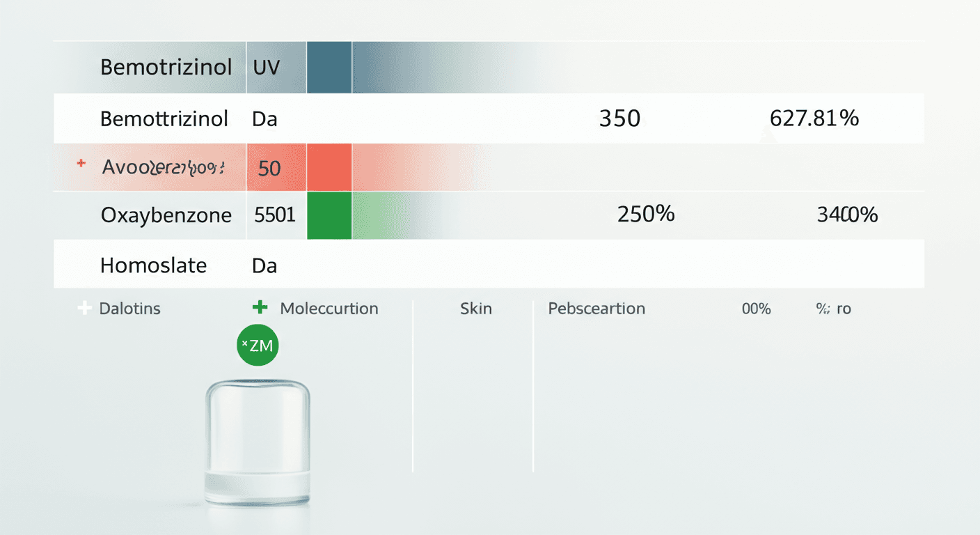980x535 pixels.
Task: Click the red plus icon beside Avobenzone row
Action: pyautogui.click(x=81, y=164)
